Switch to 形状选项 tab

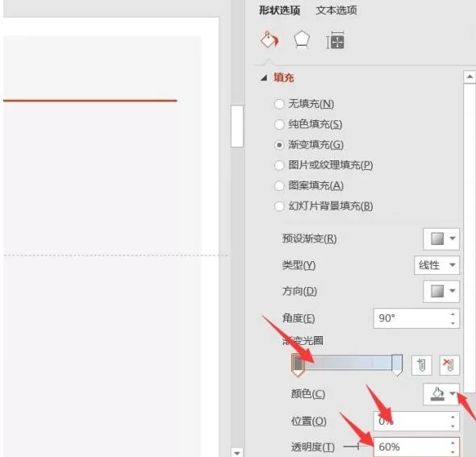280,10
